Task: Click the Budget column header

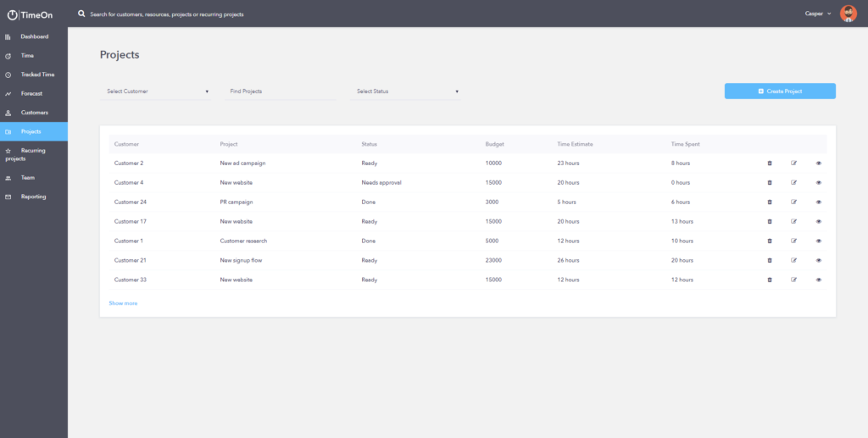Action: (x=495, y=144)
